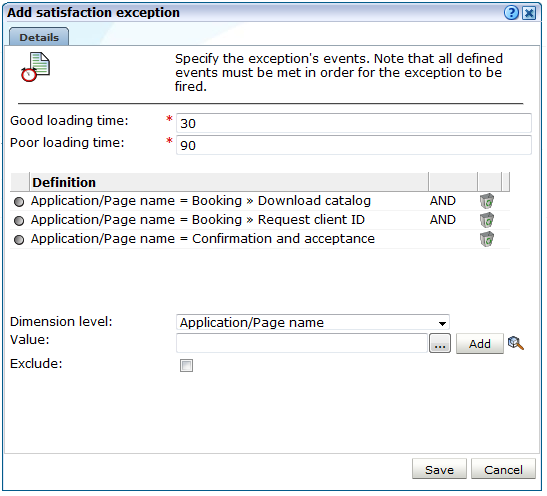
Task: Focus the Poor loading time field
Action: [x=354, y=145]
